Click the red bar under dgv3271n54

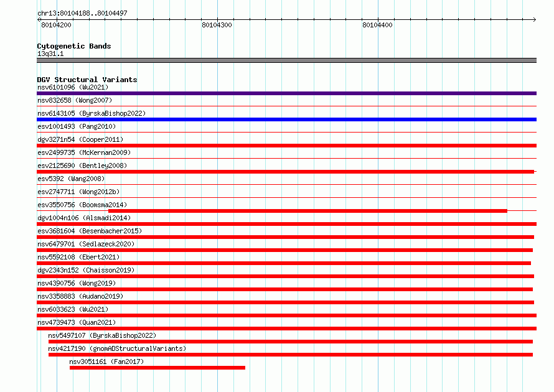(286, 146)
